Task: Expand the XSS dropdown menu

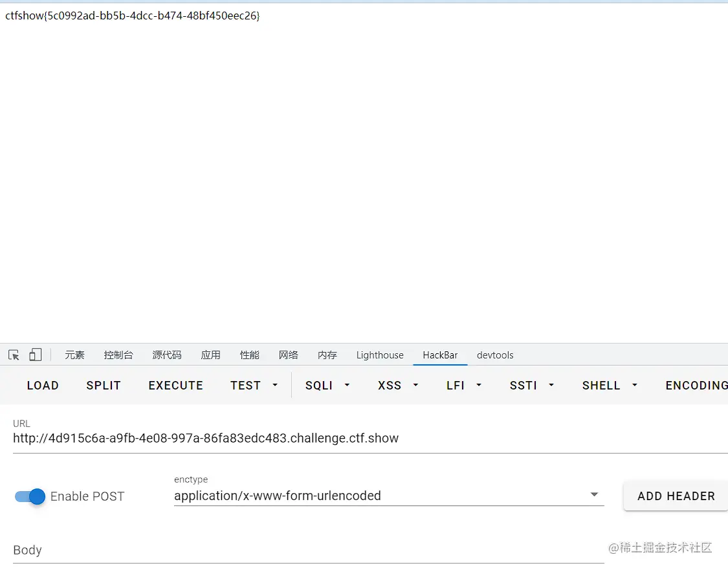Action: tap(398, 385)
